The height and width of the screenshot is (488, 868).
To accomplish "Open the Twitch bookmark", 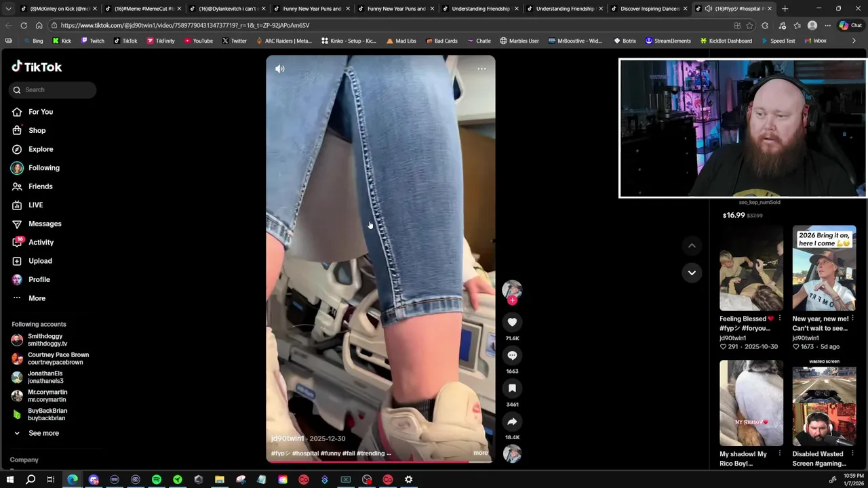I will coord(92,41).
